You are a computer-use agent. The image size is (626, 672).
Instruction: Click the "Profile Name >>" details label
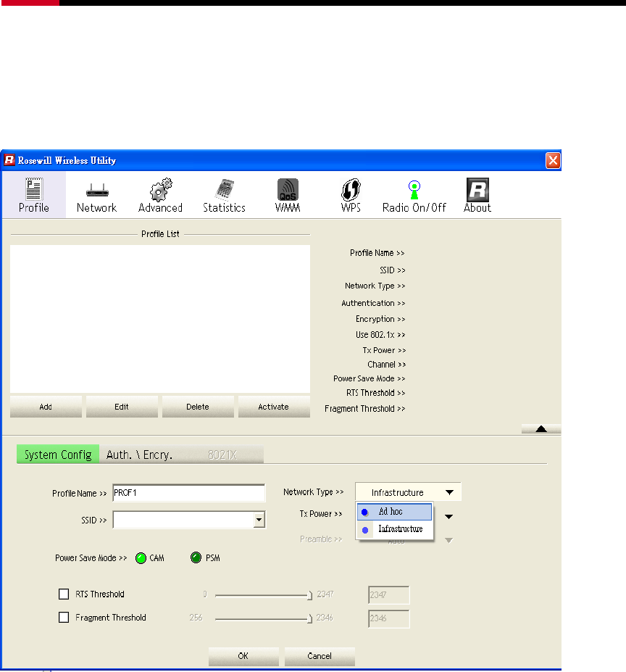pos(377,253)
